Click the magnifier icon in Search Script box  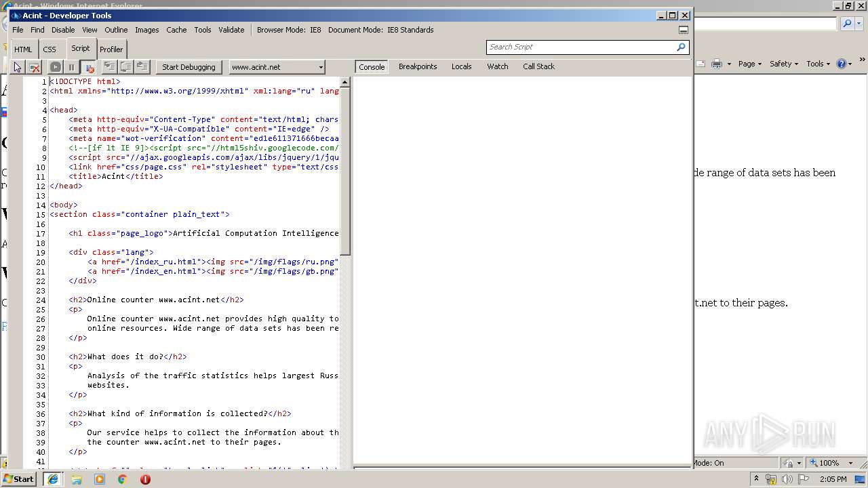coord(681,47)
